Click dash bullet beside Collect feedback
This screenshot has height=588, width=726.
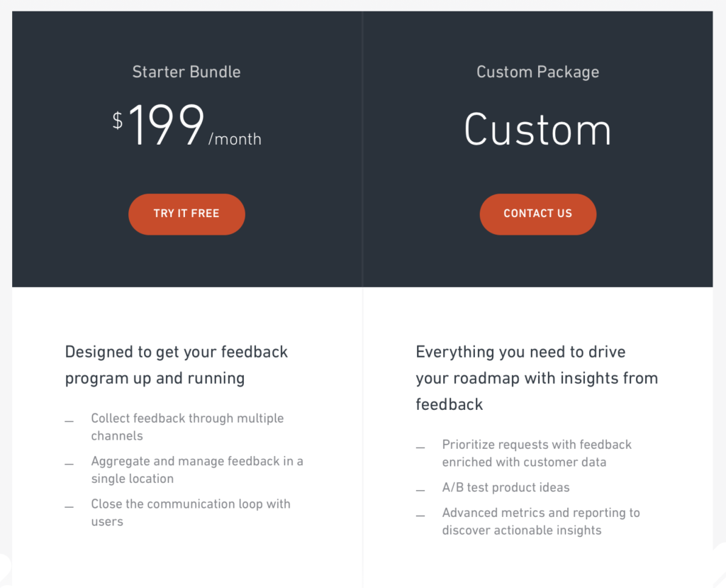(x=69, y=421)
